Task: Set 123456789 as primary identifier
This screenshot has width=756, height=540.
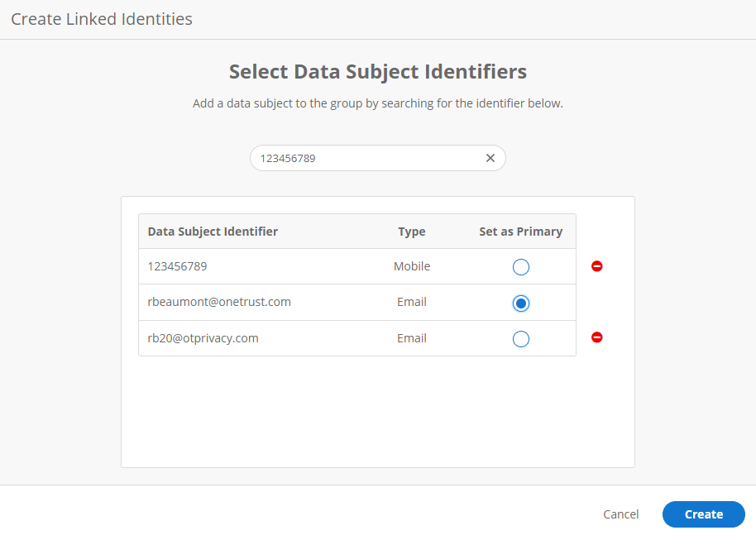Action: (520, 266)
